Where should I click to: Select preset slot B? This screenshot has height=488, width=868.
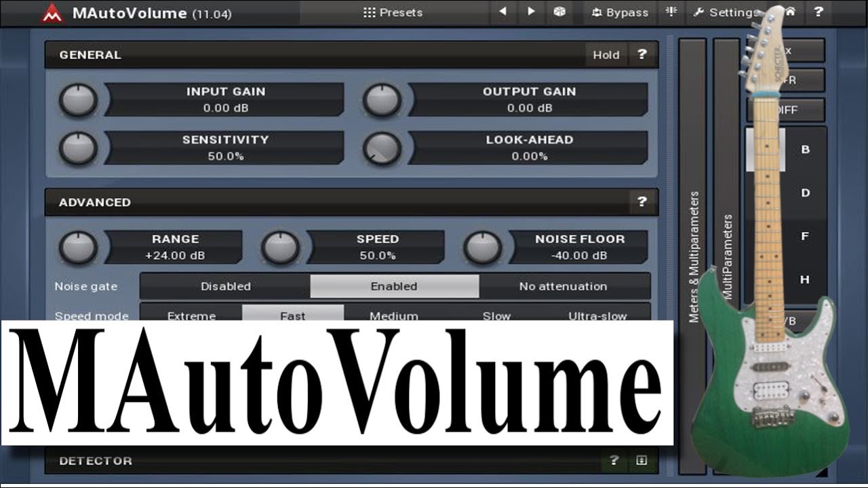pos(805,150)
